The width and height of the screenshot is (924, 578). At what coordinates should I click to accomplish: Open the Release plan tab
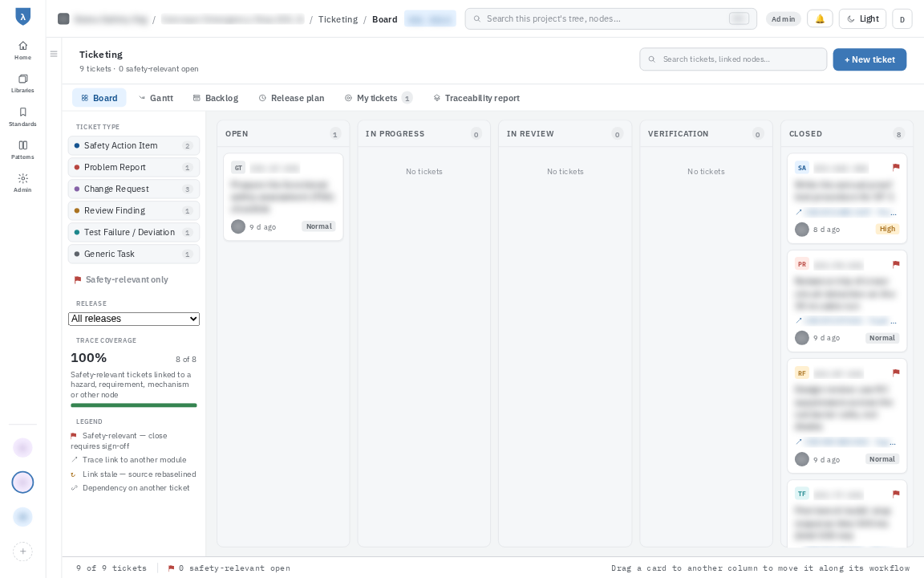(x=292, y=98)
